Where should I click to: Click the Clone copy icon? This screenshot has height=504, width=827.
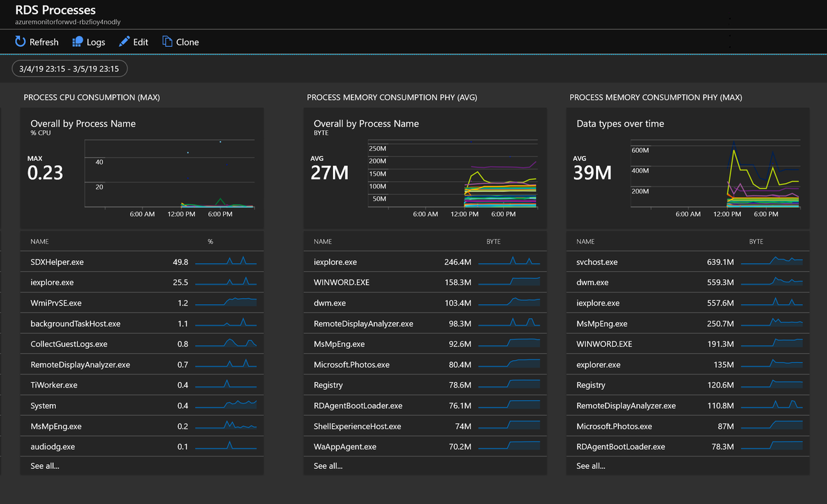[167, 42]
